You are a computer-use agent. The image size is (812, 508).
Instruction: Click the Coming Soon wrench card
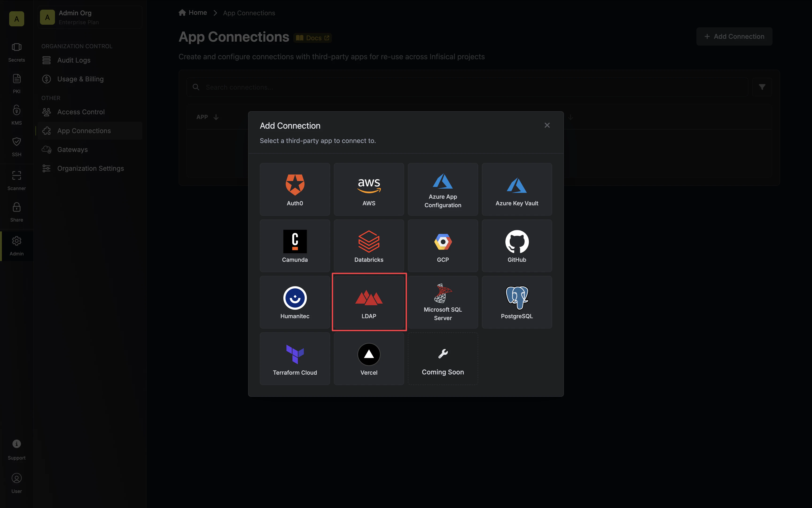tap(443, 358)
